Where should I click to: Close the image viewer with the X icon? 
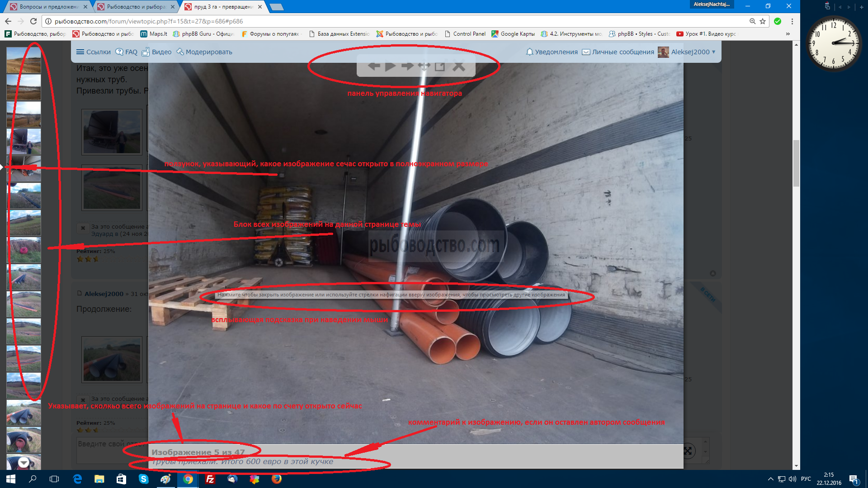point(459,66)
